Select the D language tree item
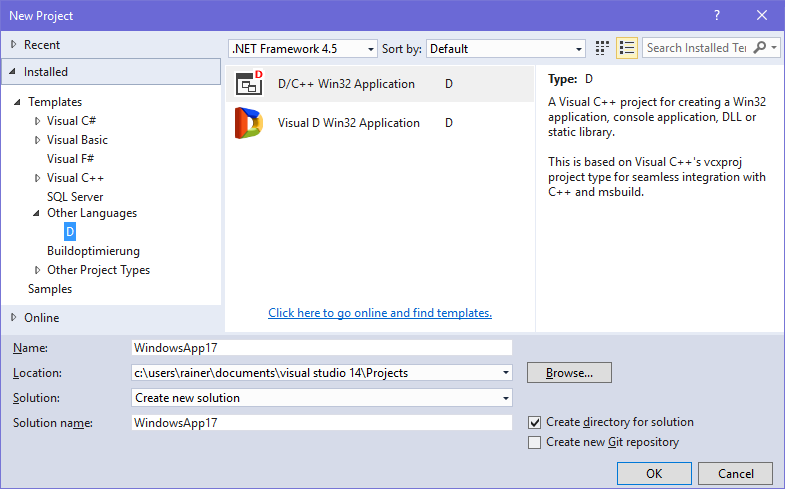 click(x=70, y=232)
